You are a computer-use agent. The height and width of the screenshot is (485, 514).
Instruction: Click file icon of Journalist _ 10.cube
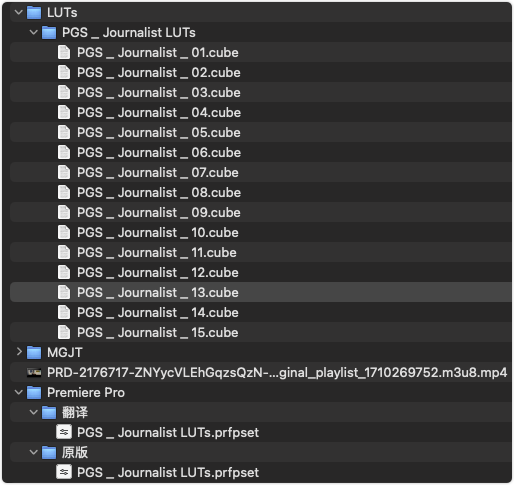[64, 232]
